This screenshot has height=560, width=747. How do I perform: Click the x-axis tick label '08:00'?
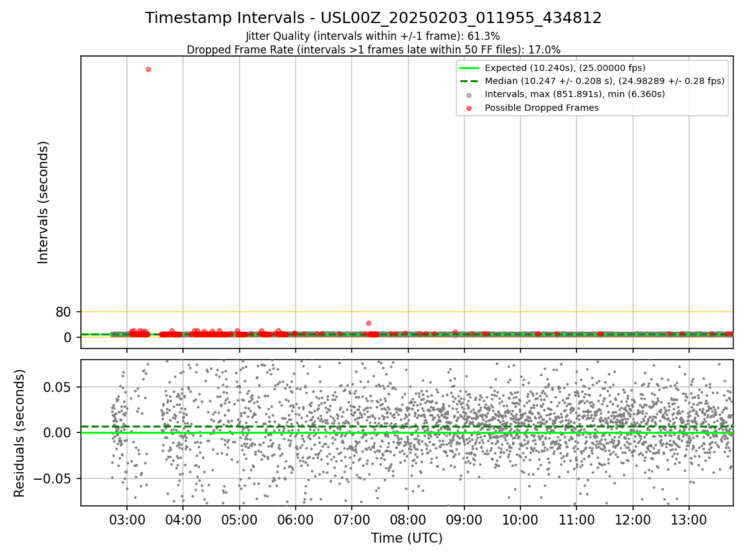[x=408, y=520]
